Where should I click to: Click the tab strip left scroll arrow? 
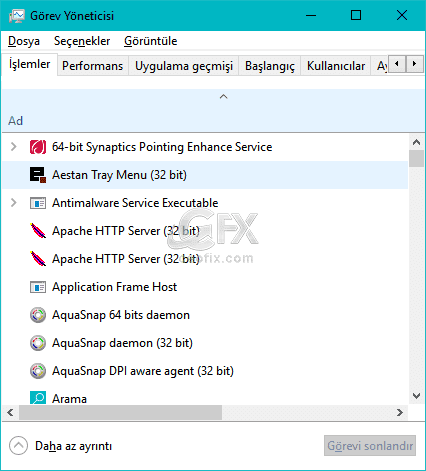pyautogui.click(x=397, y=64)
